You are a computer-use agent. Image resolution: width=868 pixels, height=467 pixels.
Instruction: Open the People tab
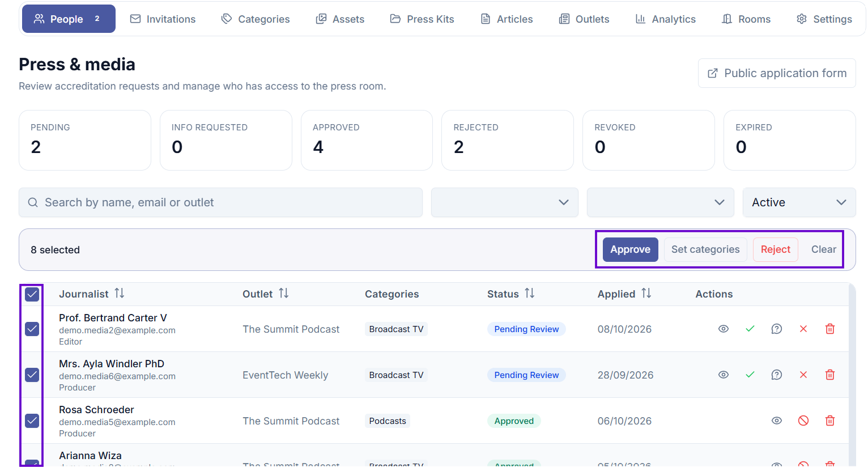tap(69, 19)
